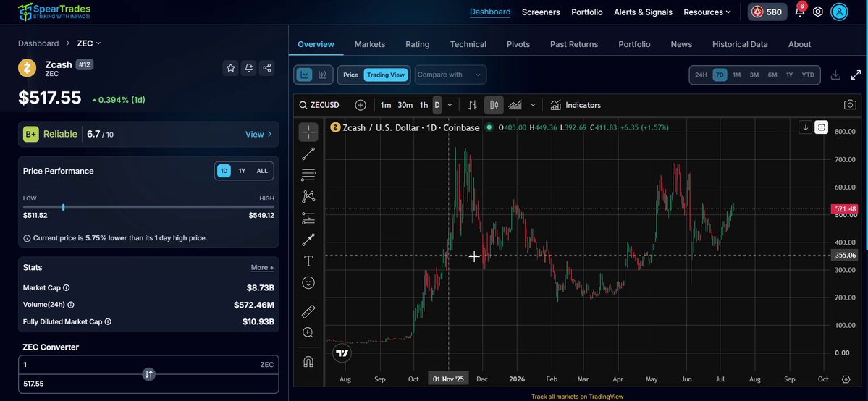Image resolution: width=868 pixels, height=401 pixels.
Task: Select the ruler measure tool
Action: click(308, 311)
